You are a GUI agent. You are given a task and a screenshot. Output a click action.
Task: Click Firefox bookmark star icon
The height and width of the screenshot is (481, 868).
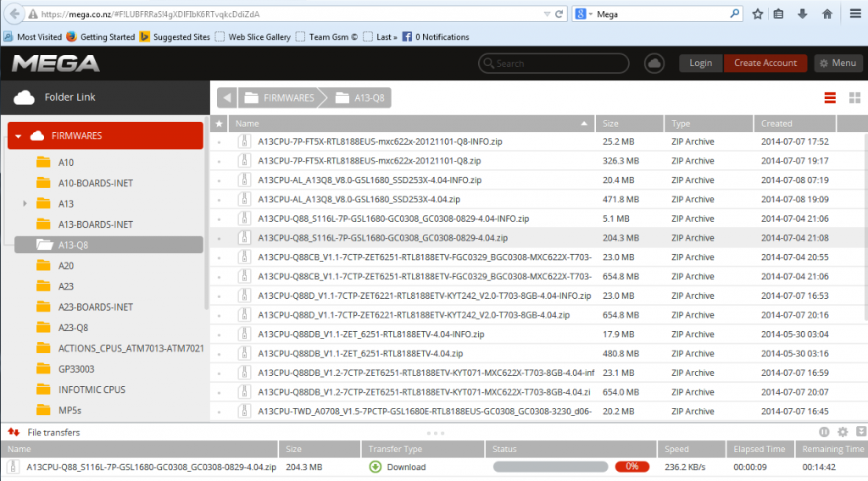pos(757,14)
